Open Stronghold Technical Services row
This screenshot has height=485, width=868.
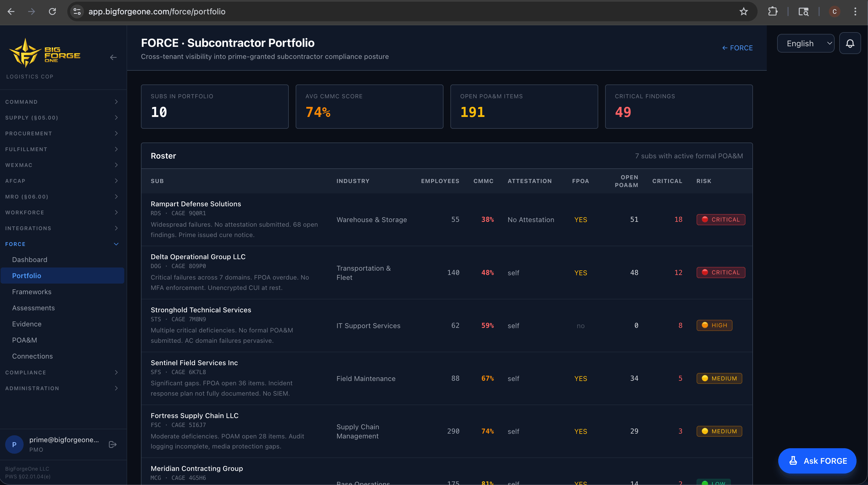447,326
